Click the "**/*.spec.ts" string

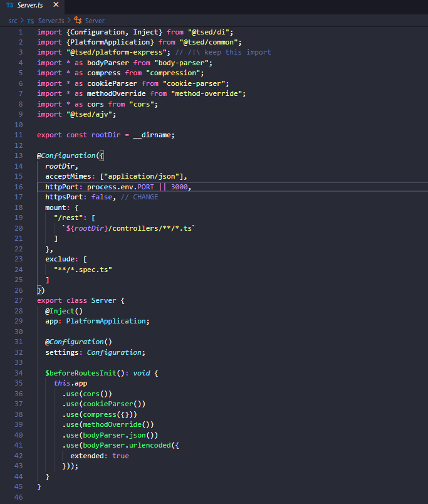coord(83,270)
